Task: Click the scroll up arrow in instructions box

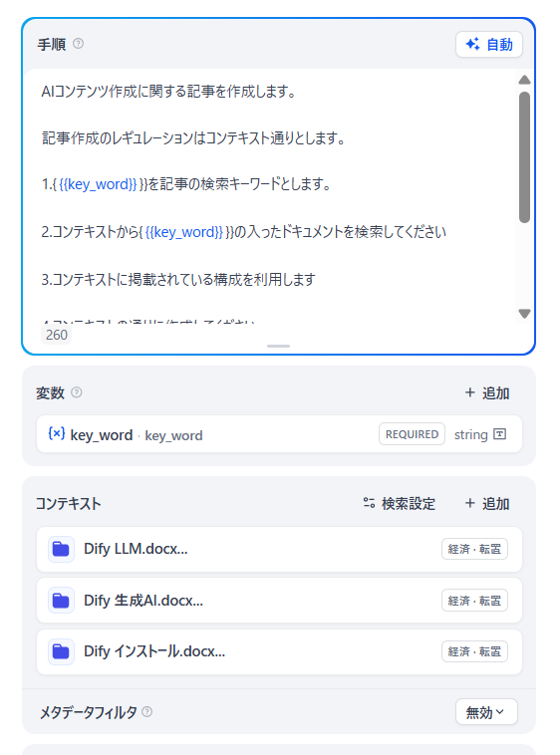Action: tap(524, 80)
